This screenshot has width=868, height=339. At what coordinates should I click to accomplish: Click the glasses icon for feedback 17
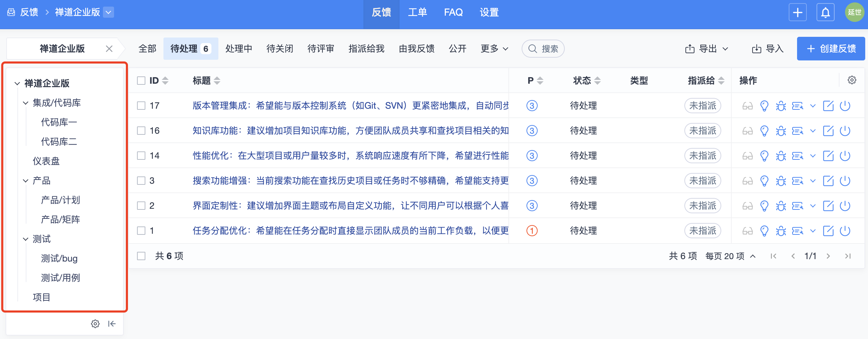click(x=747, y=106)
